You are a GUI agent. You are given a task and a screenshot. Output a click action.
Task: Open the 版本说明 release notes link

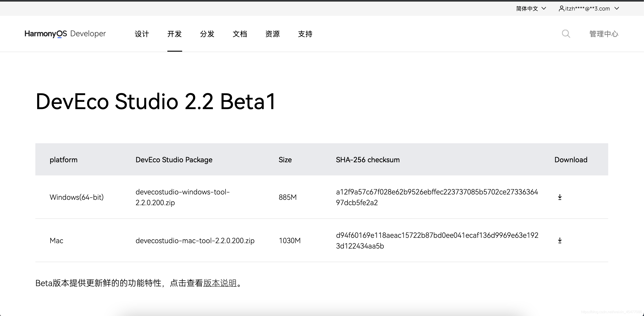(220, 283)
